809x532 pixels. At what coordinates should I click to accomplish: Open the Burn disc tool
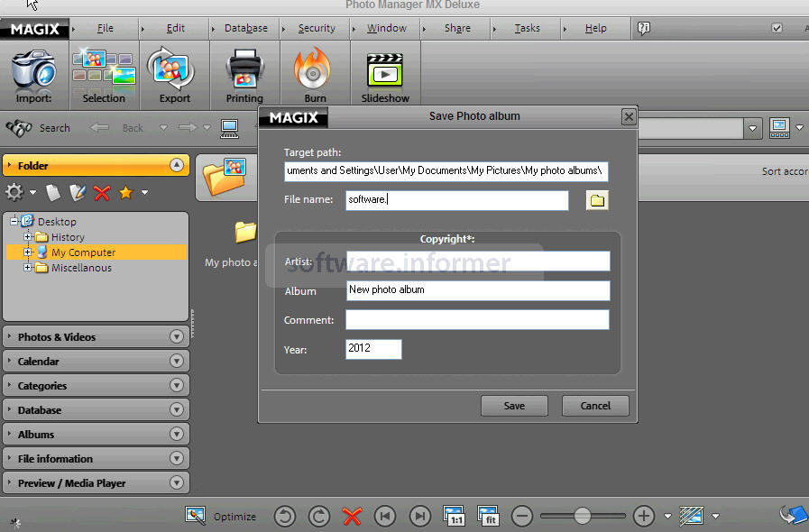pos(315,76)
